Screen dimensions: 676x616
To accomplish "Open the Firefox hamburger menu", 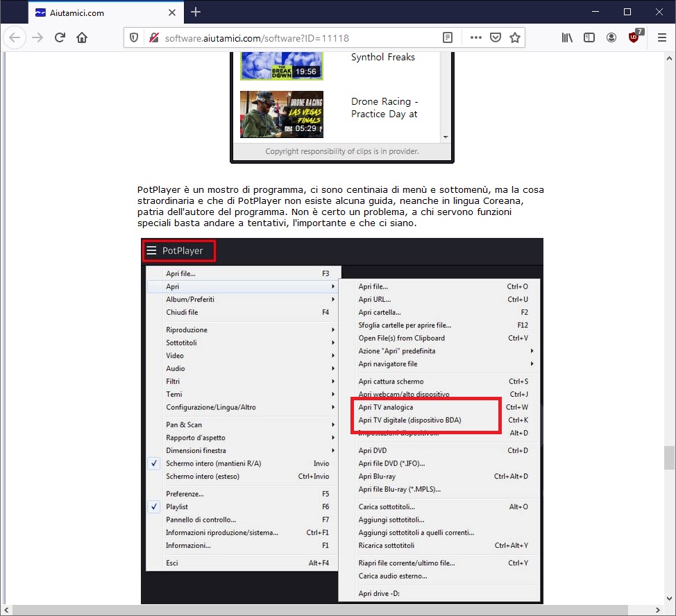I will tap(662, 38).
